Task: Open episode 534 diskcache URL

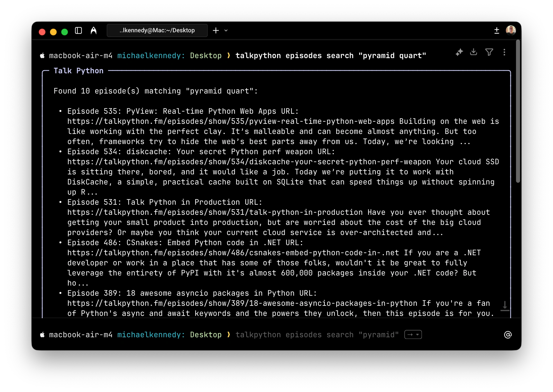Action: 249,162
